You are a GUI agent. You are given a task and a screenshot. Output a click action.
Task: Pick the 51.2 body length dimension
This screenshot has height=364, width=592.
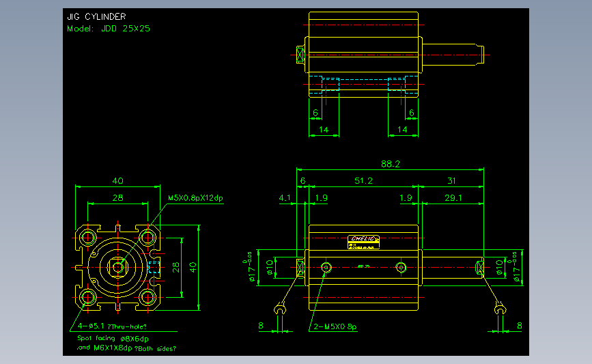[x=363, y=181]
